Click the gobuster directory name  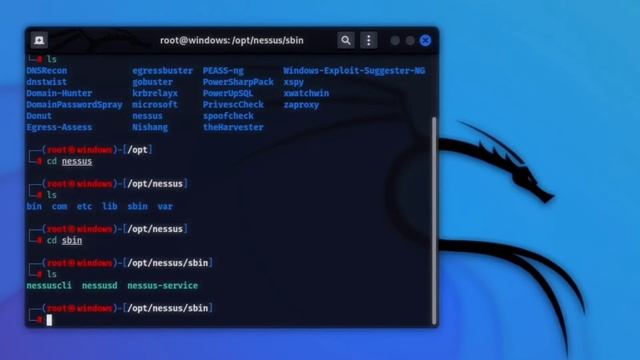pos(152,82)
